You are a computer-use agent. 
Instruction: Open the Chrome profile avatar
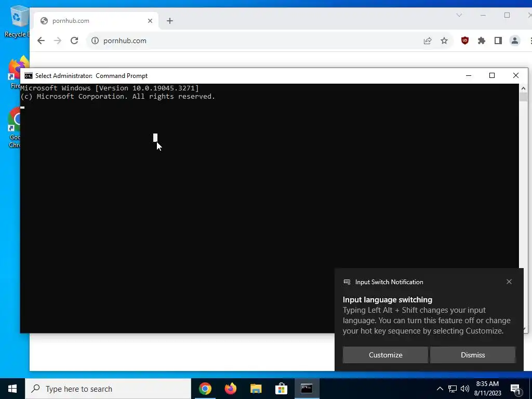[515, 41]
